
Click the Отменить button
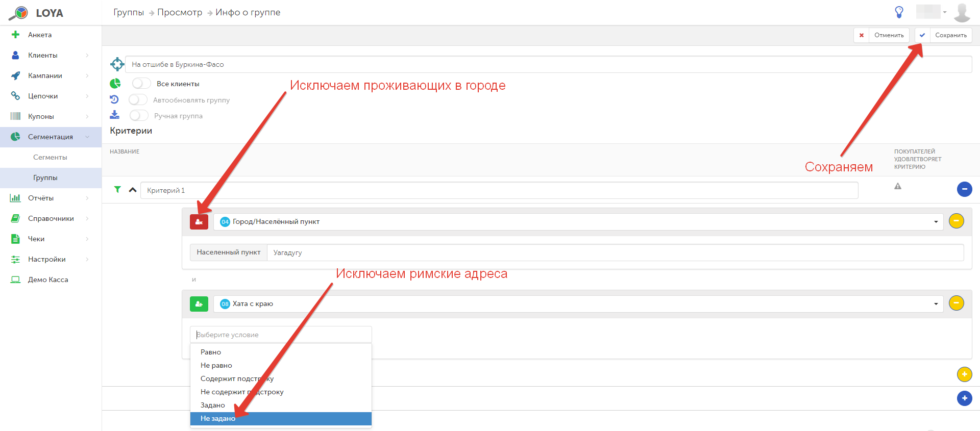point(881,35)
